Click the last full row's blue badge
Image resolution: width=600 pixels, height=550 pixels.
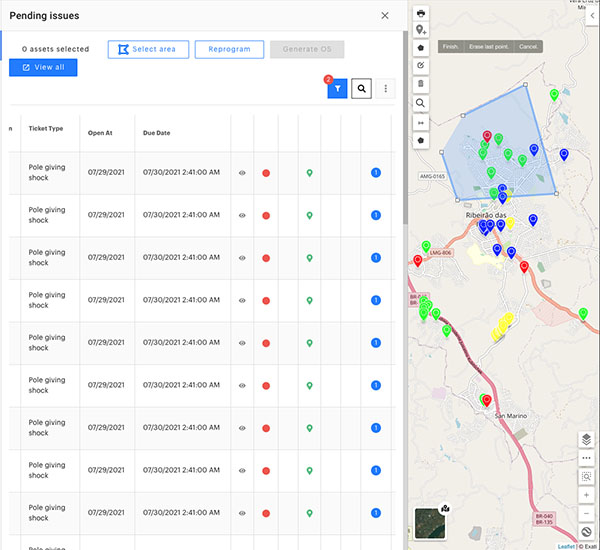tap(376, 512)
